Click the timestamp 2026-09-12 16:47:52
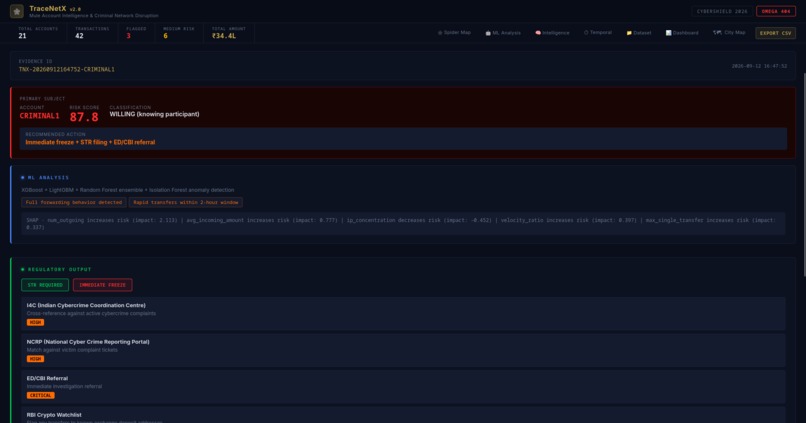The width and height of the screenshot is (806, 423). point(759,66)
